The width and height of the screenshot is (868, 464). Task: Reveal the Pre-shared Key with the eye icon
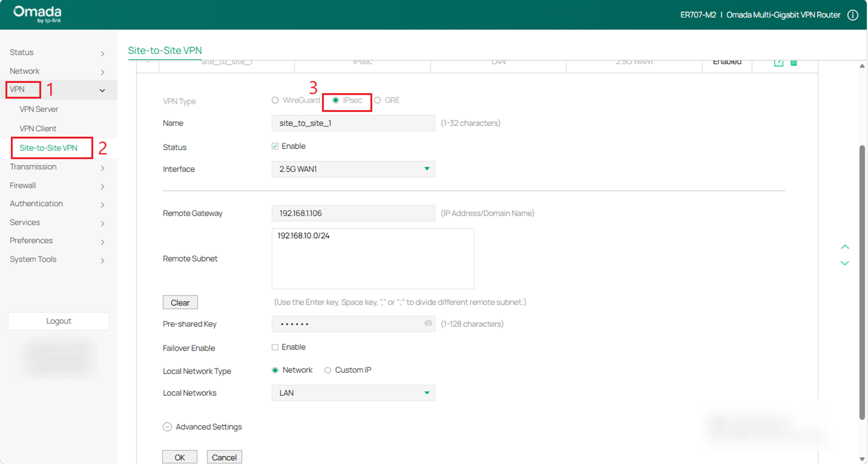point(428,324)
